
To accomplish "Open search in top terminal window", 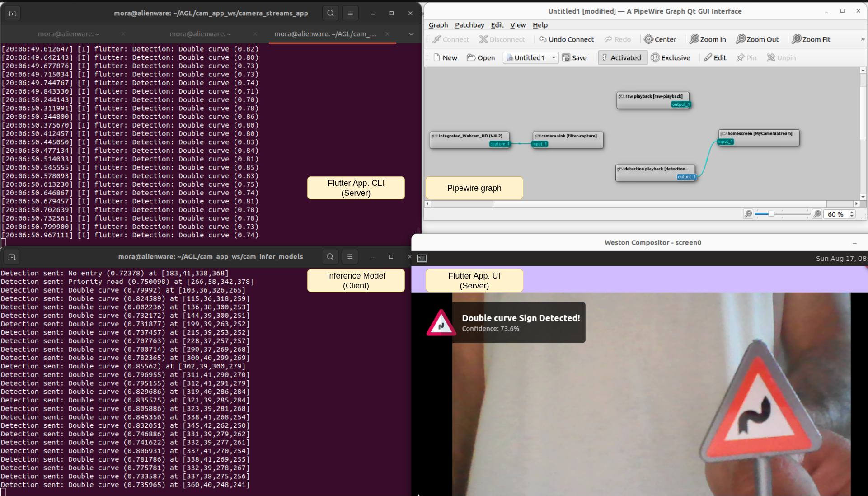I will coord(331,13).
